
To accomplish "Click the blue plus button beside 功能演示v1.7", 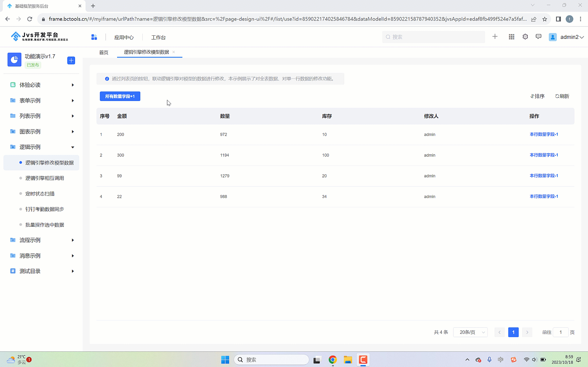I will [71, 60].
